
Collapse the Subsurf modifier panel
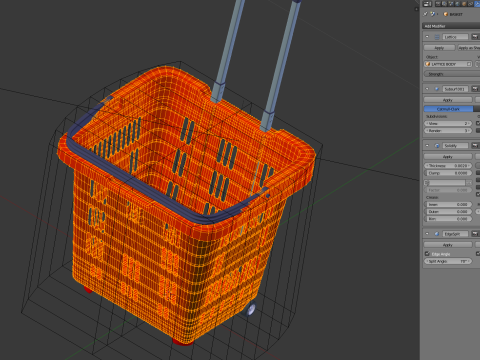tap(427, 89)
